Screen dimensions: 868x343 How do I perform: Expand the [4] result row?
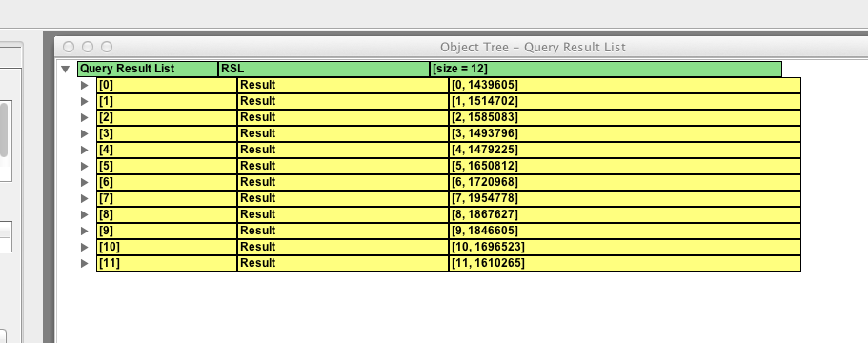(84, 150)
